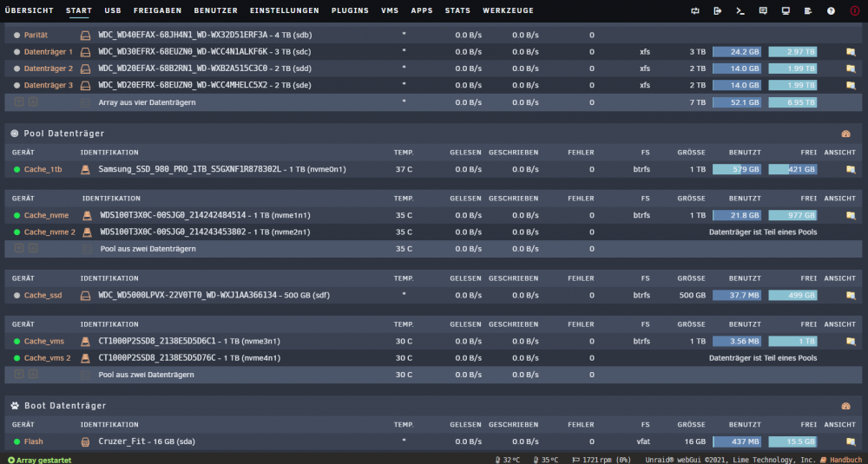Toggle the Cache_ssd gray status dot
This screenshot has height=464, width=868.
pos(16,296)
